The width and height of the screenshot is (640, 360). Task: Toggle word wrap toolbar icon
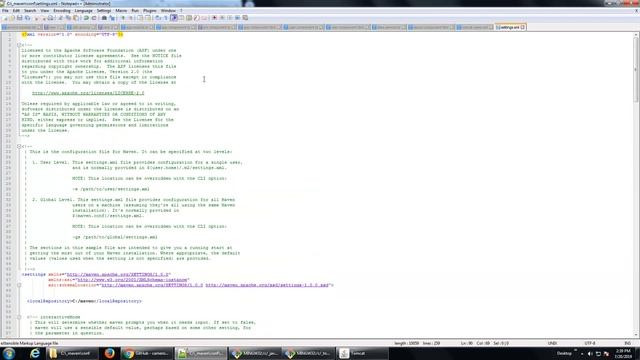pos(158,18)
